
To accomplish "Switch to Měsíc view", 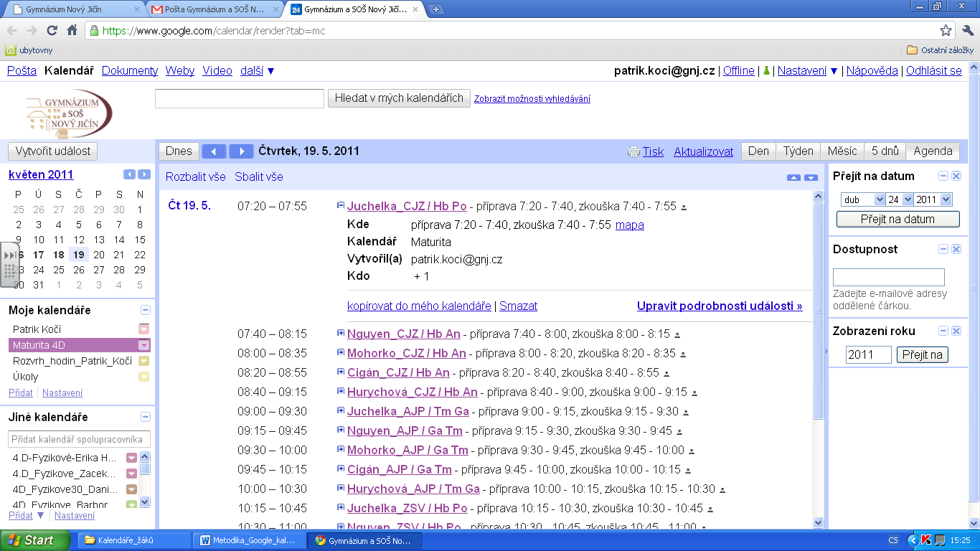I will point(842,151).
